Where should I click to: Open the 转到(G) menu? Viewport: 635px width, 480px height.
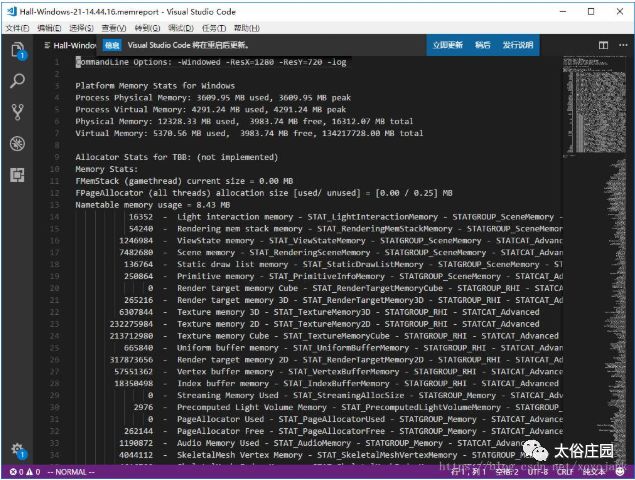147,28
